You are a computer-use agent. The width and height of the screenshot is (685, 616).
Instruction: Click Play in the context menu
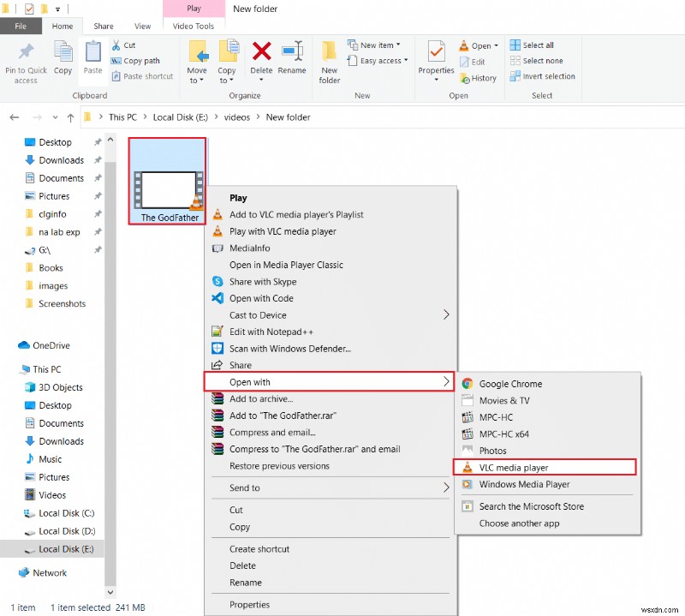331,198
